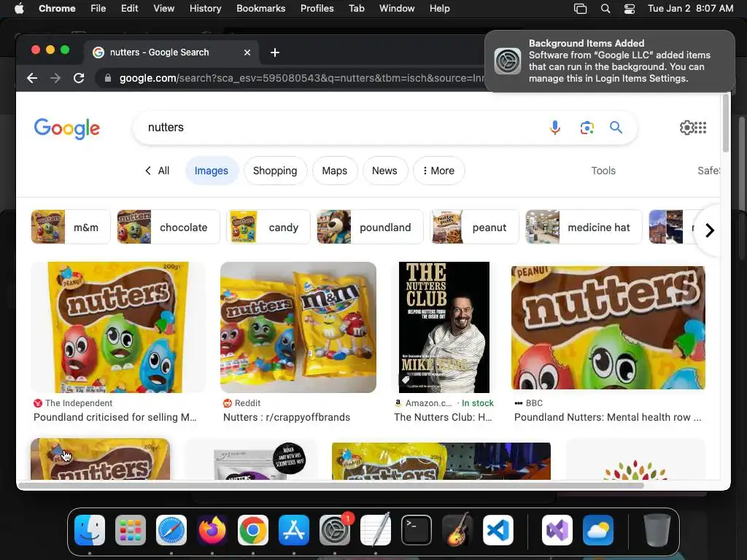This screenshot has height=560, width=747.
Task: Click the horizontal scrollbar at window bottom
Action: (331, 485)
